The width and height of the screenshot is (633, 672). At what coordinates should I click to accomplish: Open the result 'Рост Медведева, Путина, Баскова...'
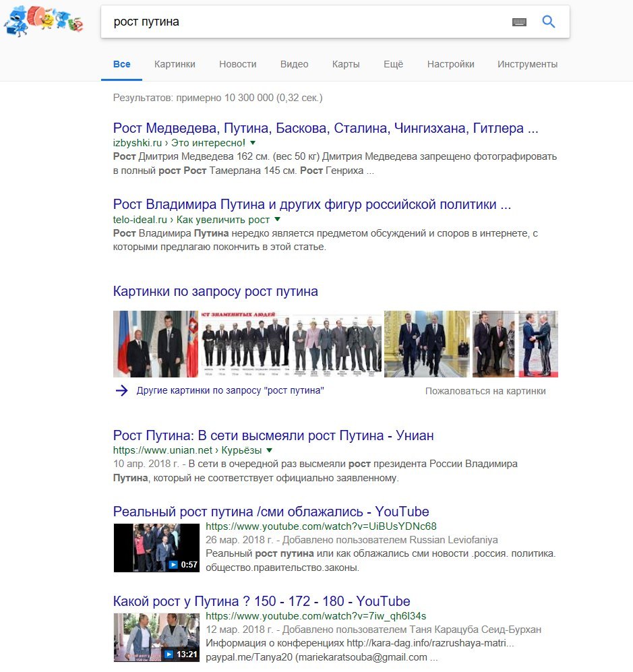pyautogui.click(x=326, y=127)
